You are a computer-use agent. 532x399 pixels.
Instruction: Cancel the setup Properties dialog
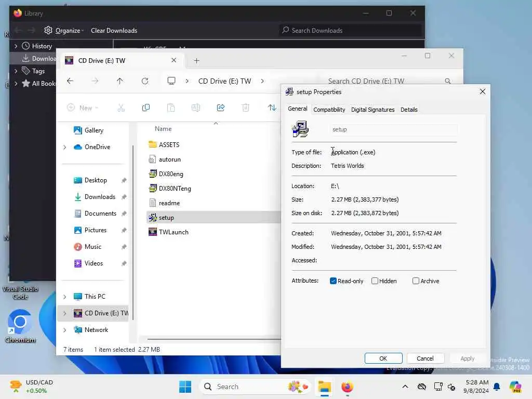tap(425, 358)
